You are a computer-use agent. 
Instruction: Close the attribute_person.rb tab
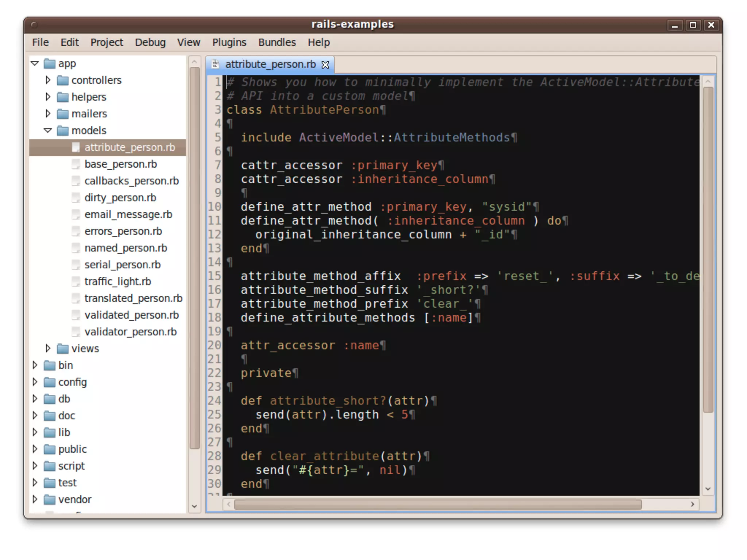point(325,65)
